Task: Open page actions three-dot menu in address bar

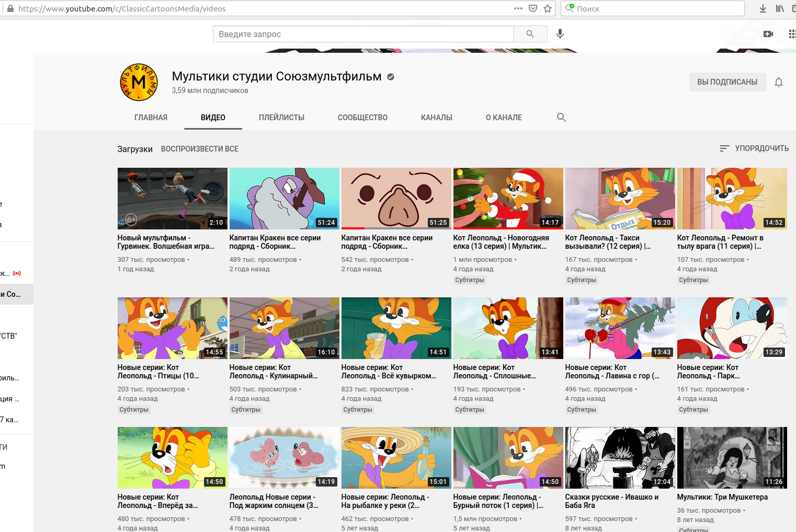Action: click(518, 8)
